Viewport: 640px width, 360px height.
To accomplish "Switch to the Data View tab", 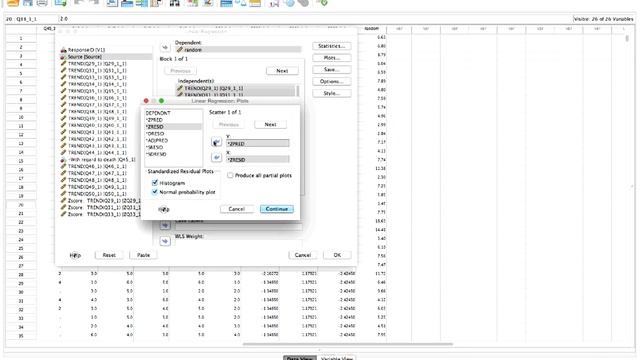I will pyautogui.click(x=300, y=358).
